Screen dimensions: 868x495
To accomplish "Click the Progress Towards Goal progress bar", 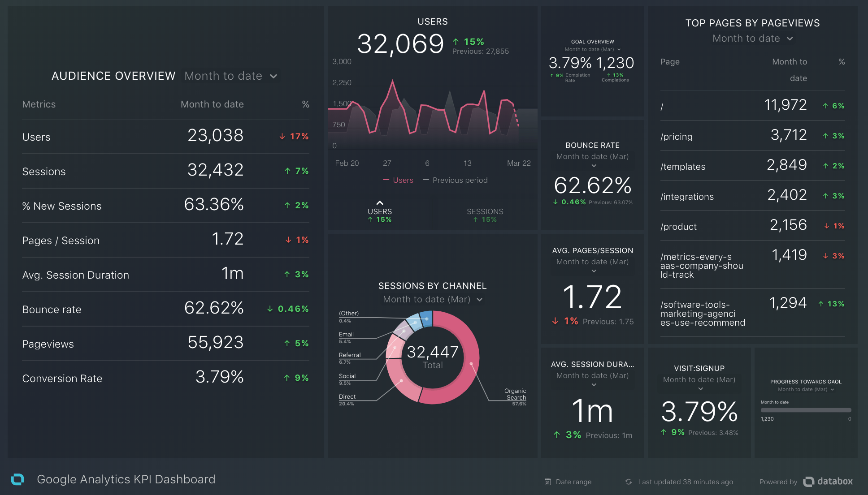I will click(x=806, y=410).
